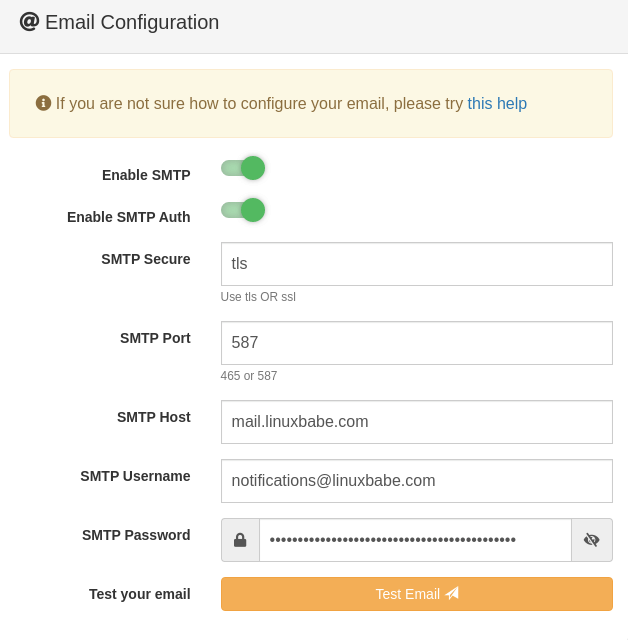The image size is (628, 640).
Task: Click the @ icon beside Email Configuration
Action: click(29, 21)
